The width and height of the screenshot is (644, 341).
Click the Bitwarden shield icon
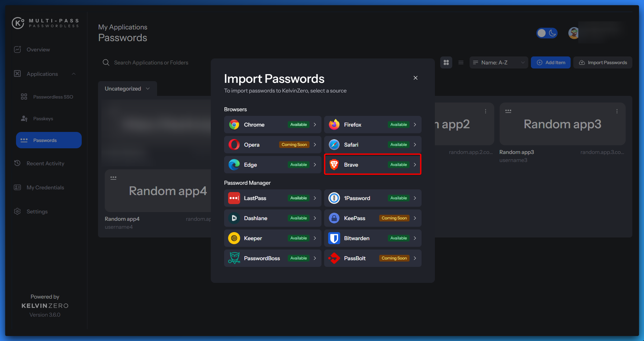334,238
